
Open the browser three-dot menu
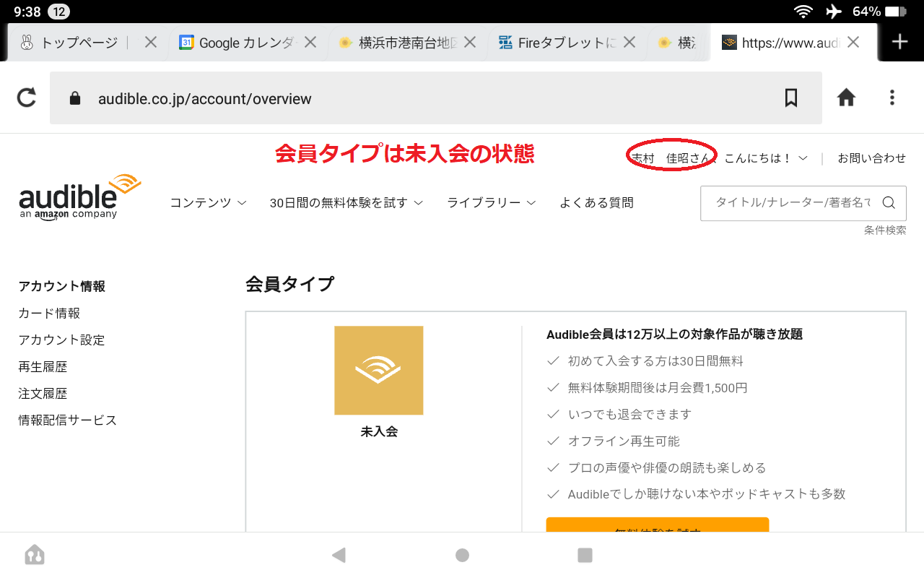pyautogui.click(x=892, y=98)
